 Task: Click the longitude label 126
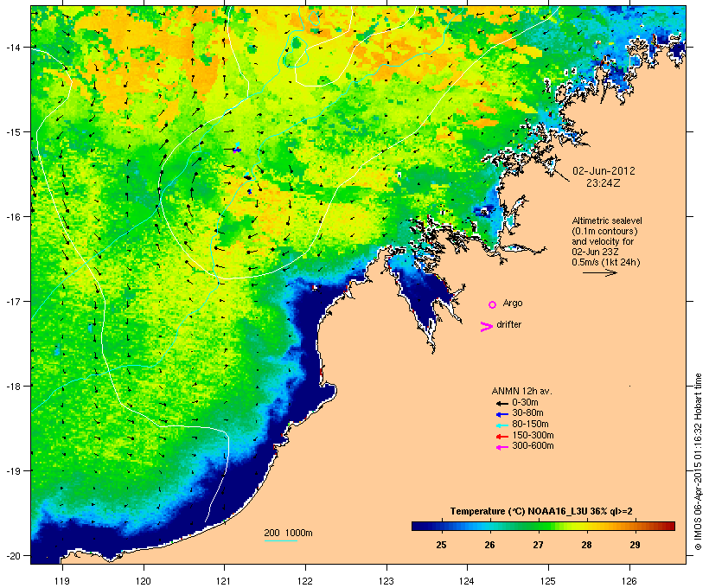(x=629, y=581)
